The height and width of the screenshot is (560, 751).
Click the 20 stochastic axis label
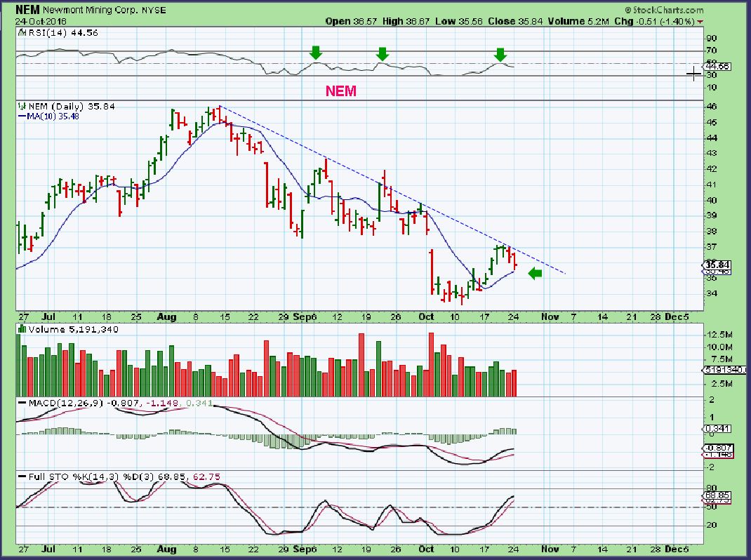pyautogui.click(x=711, y=526)
